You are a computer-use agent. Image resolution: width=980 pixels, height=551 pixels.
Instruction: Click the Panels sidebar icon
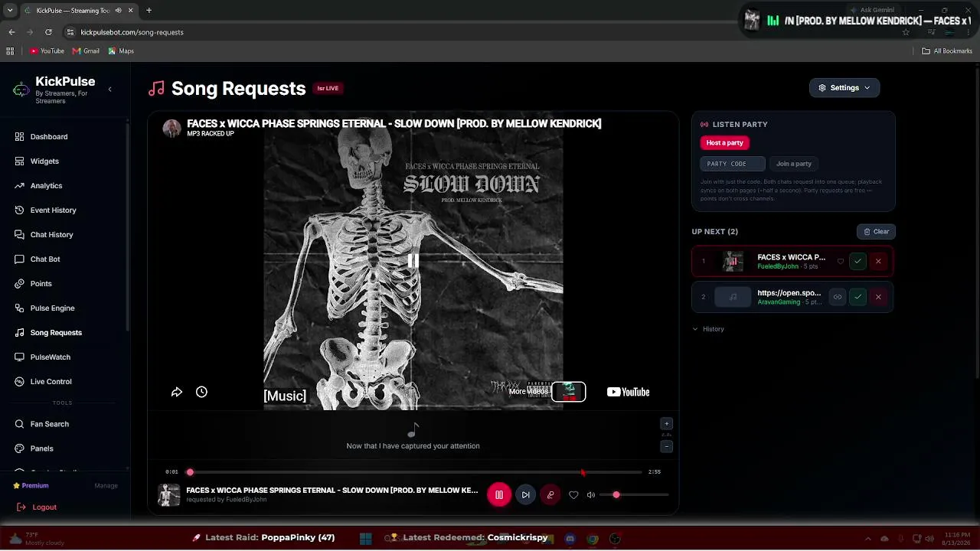pos(20,448)
